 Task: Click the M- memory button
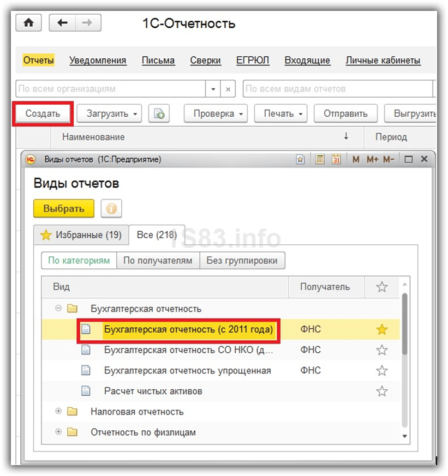[389, 159]
